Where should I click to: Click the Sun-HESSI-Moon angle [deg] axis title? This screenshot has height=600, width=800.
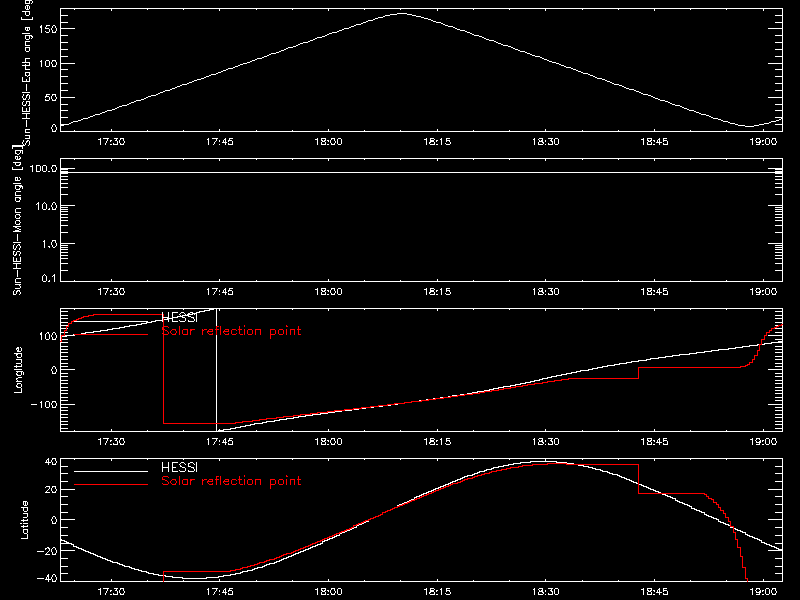(17, 220)
